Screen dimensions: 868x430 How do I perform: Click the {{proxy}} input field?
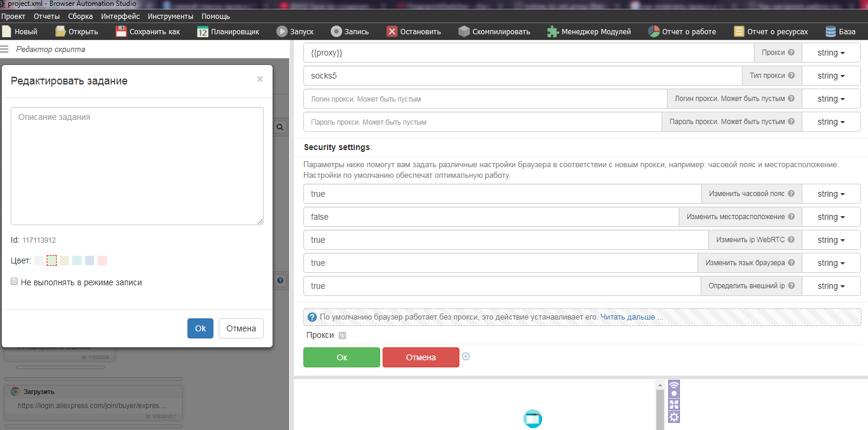click(x=529, y=53)
